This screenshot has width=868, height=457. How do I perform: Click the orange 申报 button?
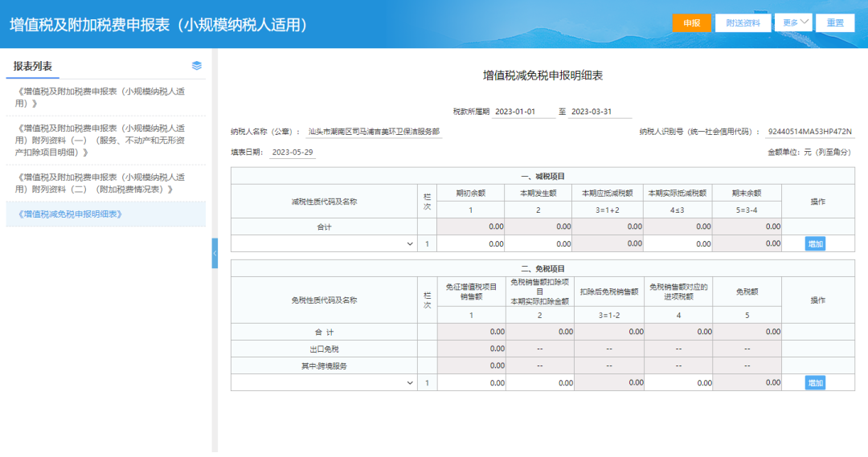tap(692, 22)
